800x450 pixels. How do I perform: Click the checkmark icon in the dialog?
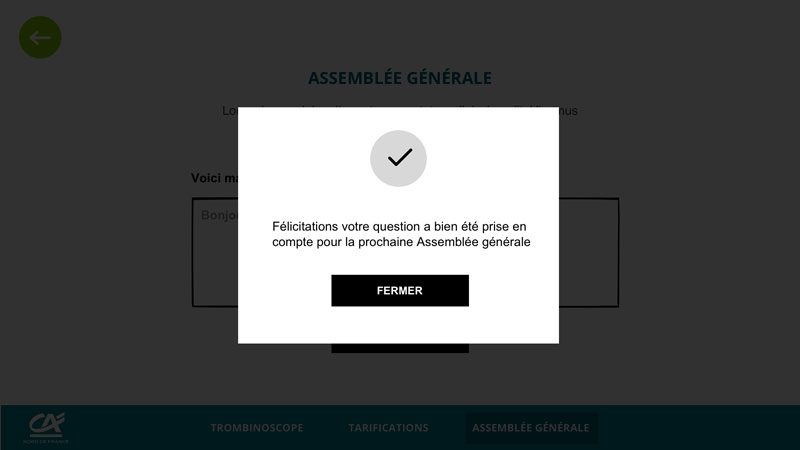tap(399, 158)
